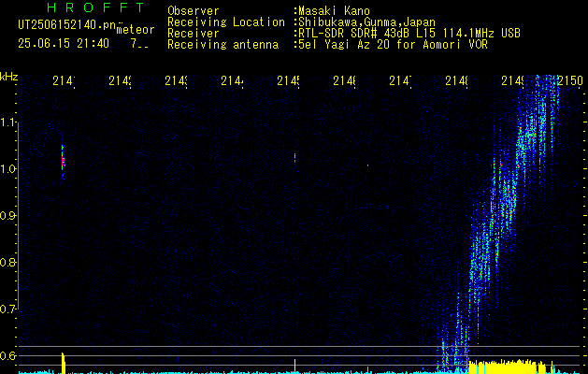Click the Receiving Location label
Screen dimensions: 588x374
point(226,22)
